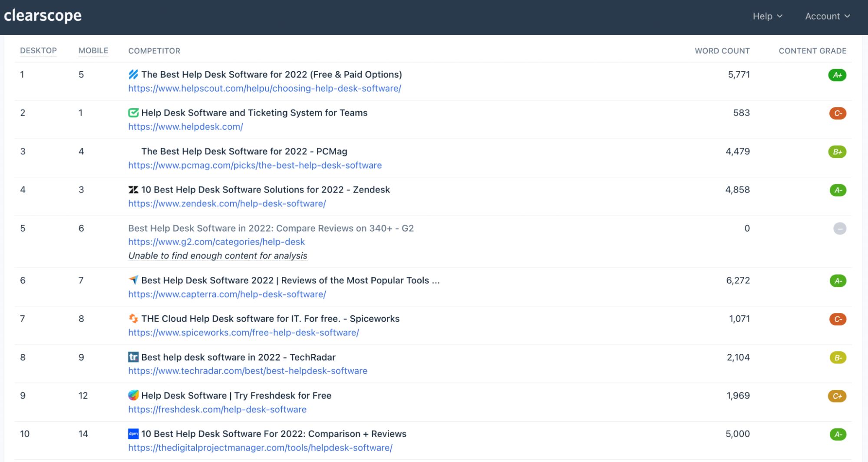
Task: Click mobile rank 14 in the last row
Action: pyautogui.click(x=83, y=434)
